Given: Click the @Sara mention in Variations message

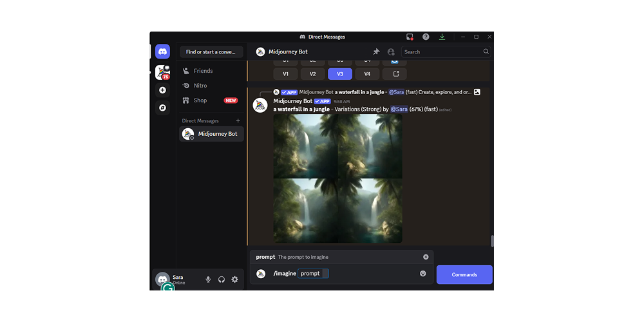Looking at the screenshot, I should pyautogui.click(x=399, y=109).
